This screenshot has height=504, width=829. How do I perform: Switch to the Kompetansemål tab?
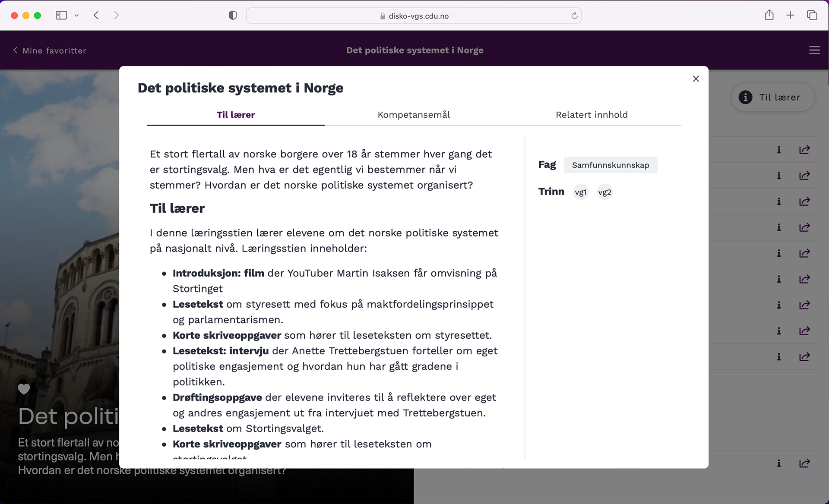coord(414,115)
